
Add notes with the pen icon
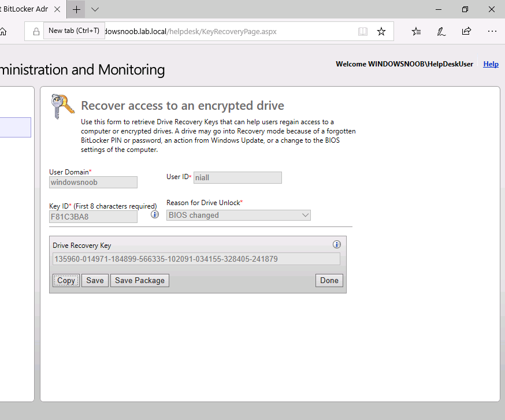[441, 31]
